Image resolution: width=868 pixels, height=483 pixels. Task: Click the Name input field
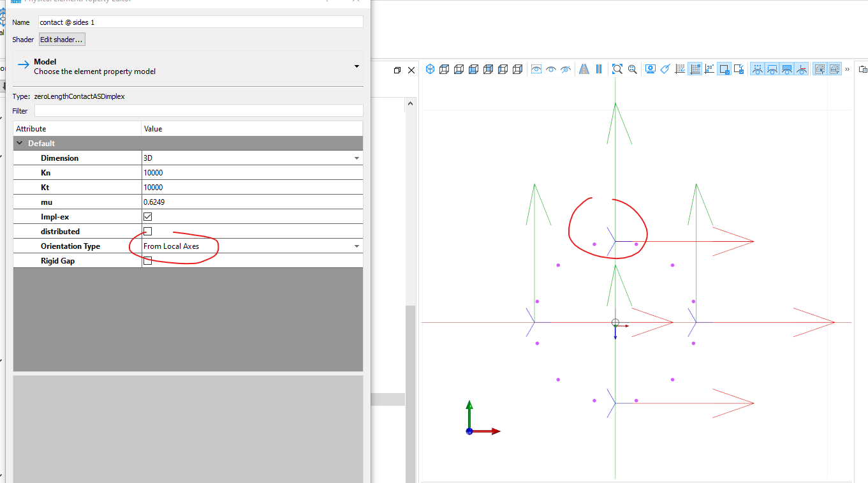point(200,22)
